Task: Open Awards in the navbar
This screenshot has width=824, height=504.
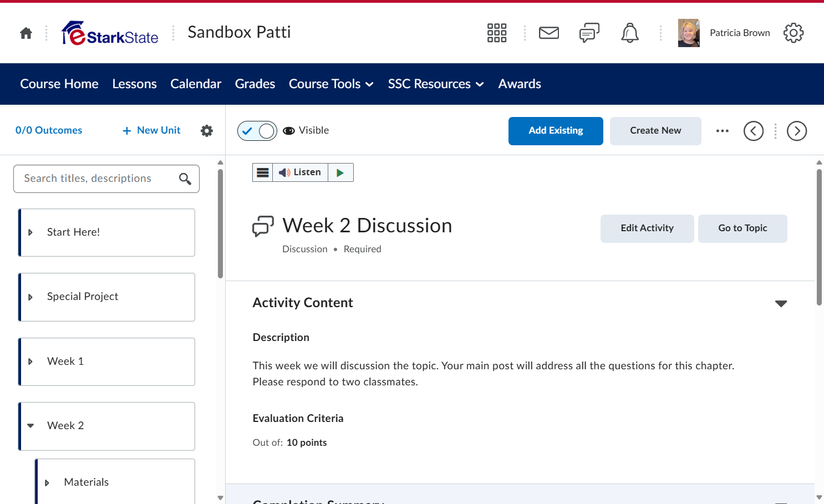Action: [x=520, y=84]
